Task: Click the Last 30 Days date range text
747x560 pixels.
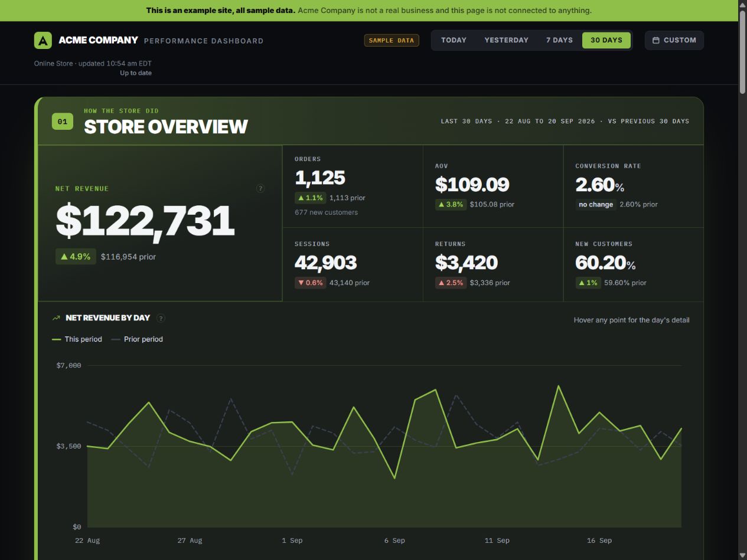Action: 565,121
